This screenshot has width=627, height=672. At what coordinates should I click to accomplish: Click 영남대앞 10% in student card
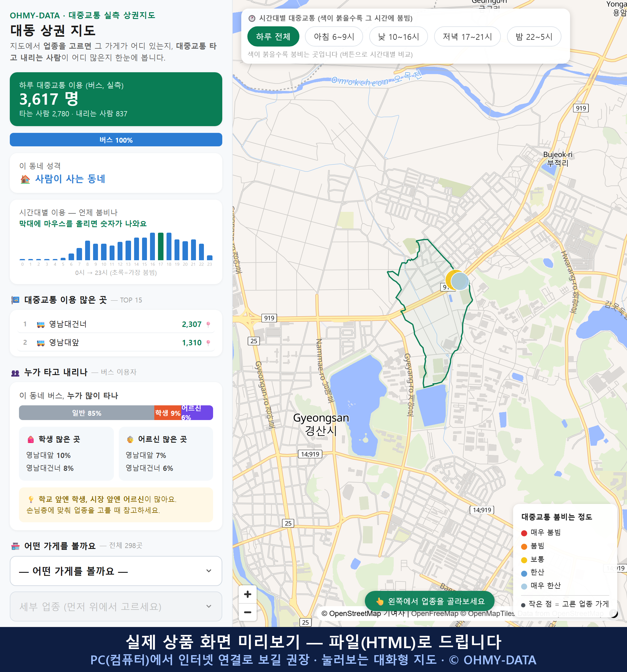click(x=49, y=455)
